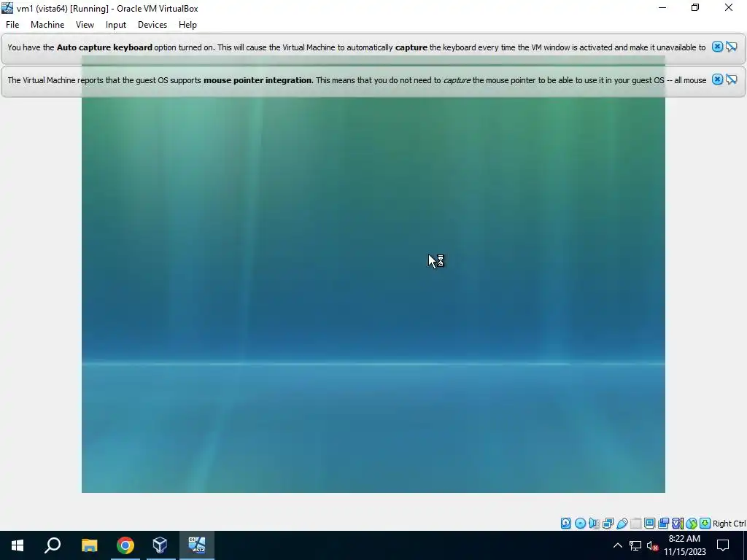
Task: Open the clock showing 8:22 AM
Action: pyautogui.click(x=684, y=545)
